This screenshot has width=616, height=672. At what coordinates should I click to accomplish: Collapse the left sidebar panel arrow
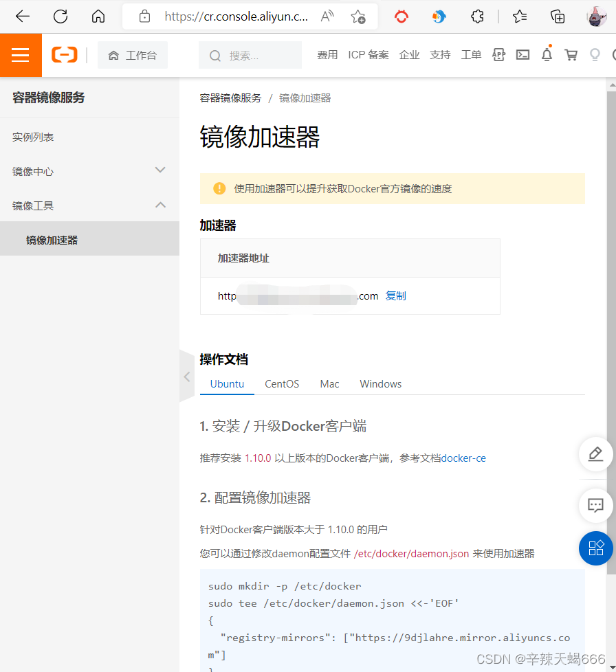pyautogui.click(x=187, y=377)
